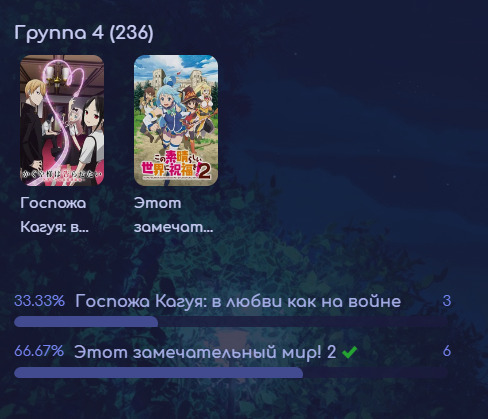This screenshot has height=419, width=488.
Task: Click the big red '2' on KonoSuba poster
Action: point(205,170)
